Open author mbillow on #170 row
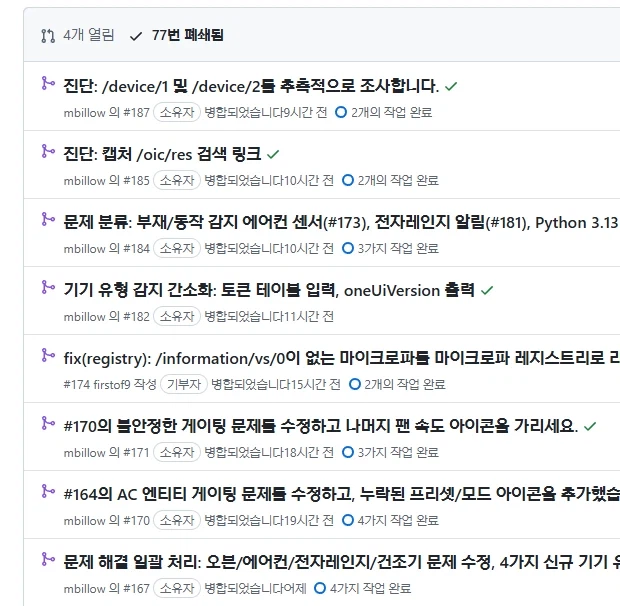The image size is (620, 606). tap(85, 521)
